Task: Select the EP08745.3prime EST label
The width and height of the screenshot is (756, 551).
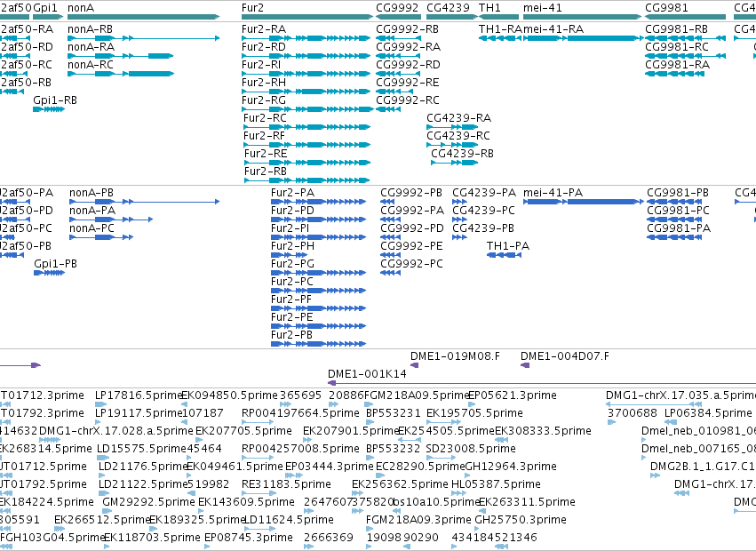Action: tap(249, 538)
